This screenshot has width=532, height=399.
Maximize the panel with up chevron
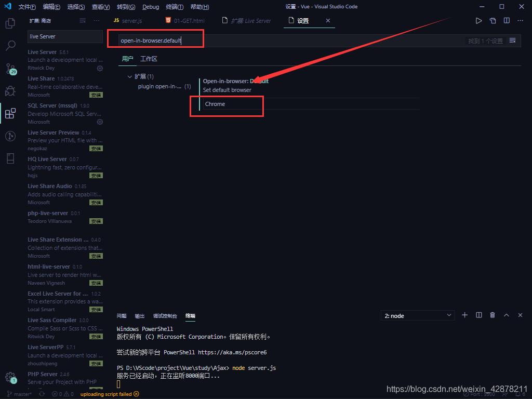[x=506, y=315]
